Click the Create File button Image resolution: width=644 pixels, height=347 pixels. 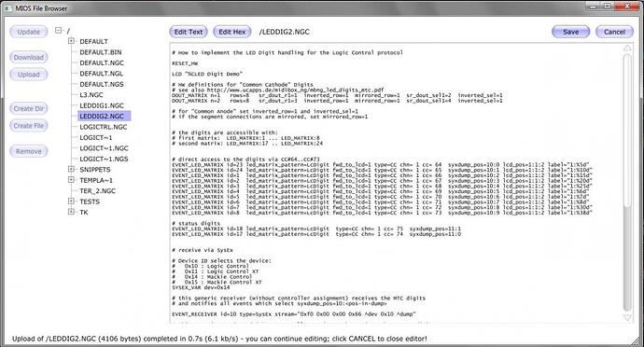tap(28, 126)
